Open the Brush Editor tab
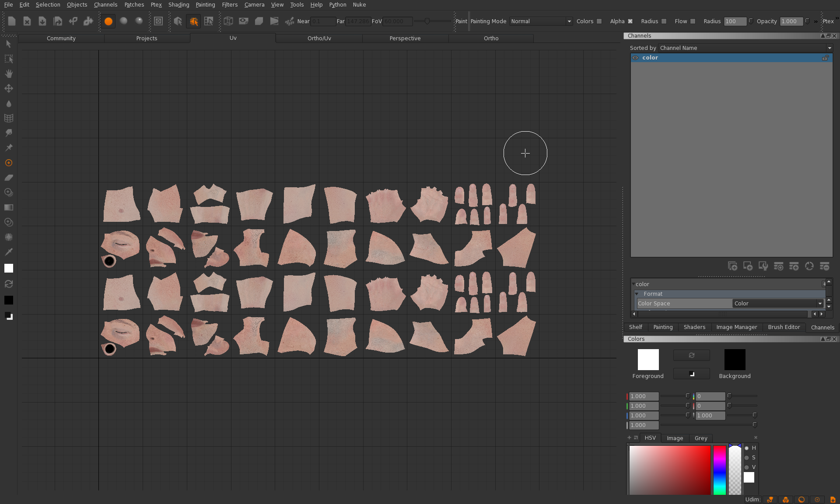This screenshot has width=840, height=504. point(784,327)
